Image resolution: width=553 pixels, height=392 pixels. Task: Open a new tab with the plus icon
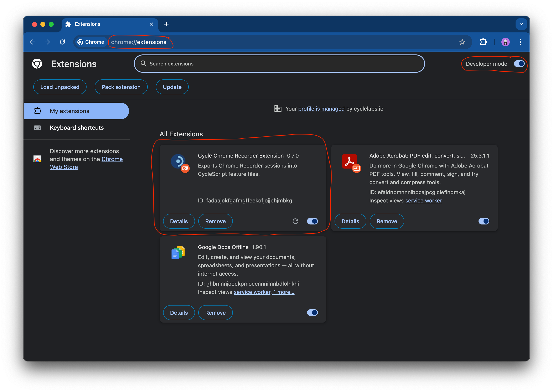(x=166, y=24)
